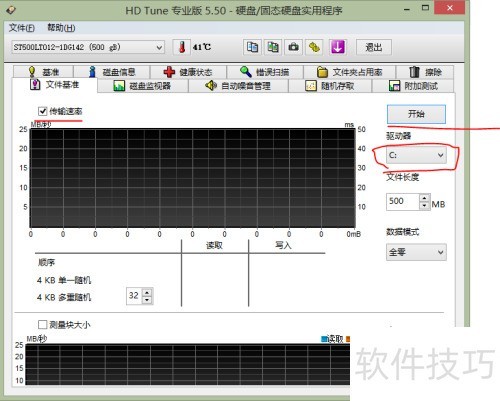Click the blue 读取 legend swatch
Viewport: 500px width, 401px height.
(324, 339)
